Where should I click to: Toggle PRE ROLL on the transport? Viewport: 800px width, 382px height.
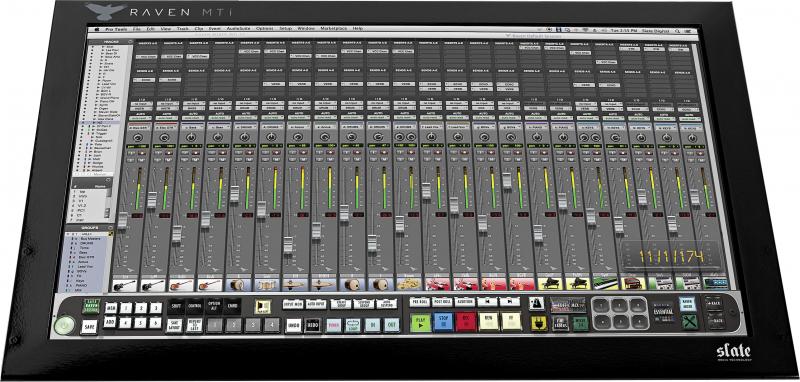click(x=420, y=301)
